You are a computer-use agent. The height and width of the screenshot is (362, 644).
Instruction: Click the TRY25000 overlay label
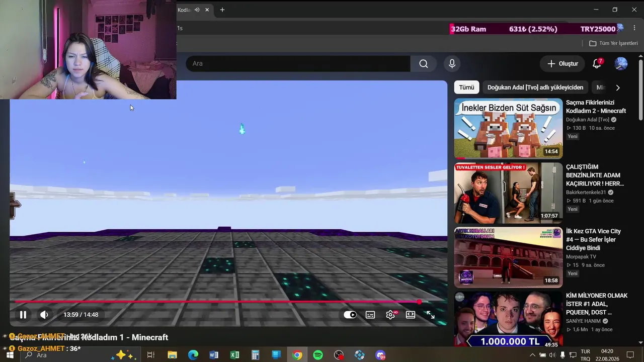pos(598,29)
